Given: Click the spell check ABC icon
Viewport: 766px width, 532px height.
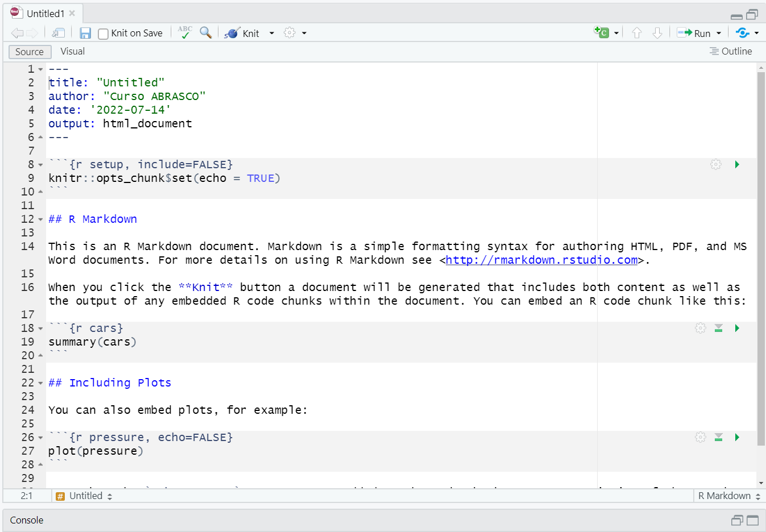Looking at the screenshot, I should point(185,32).
